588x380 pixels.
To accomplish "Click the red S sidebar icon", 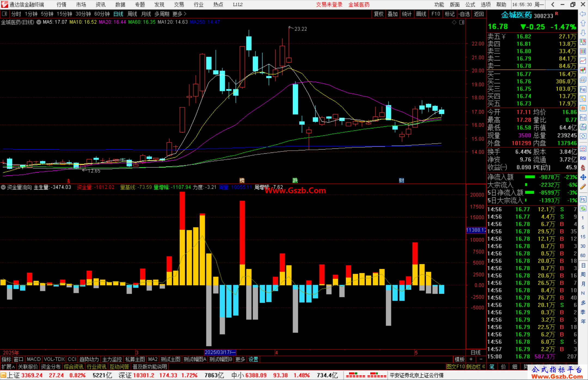I will 583,168.
